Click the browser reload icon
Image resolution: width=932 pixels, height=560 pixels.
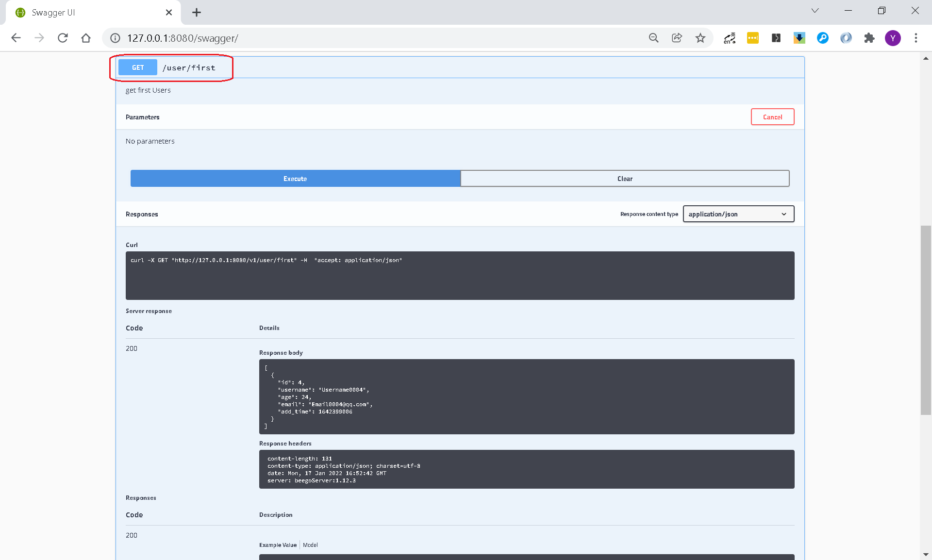pyautogui.click(x=63, y=38)
